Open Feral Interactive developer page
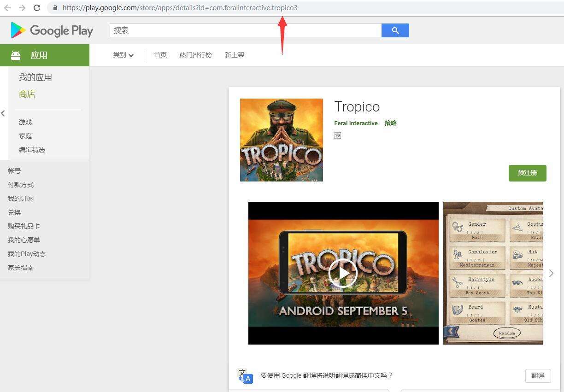Viewport: 564px width, 392px height. [356, 123]
